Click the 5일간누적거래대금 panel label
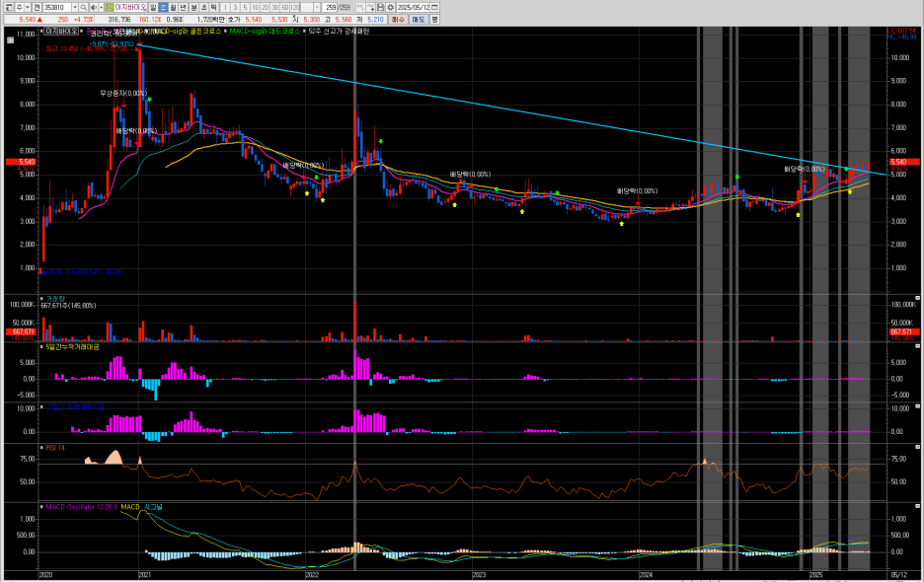 point(72,347)
